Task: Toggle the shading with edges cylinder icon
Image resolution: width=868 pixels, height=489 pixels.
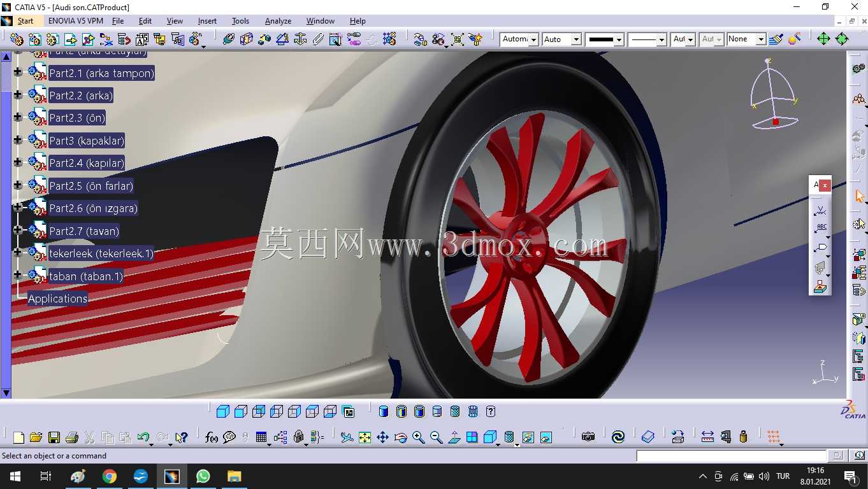Action: pos(401,411)
